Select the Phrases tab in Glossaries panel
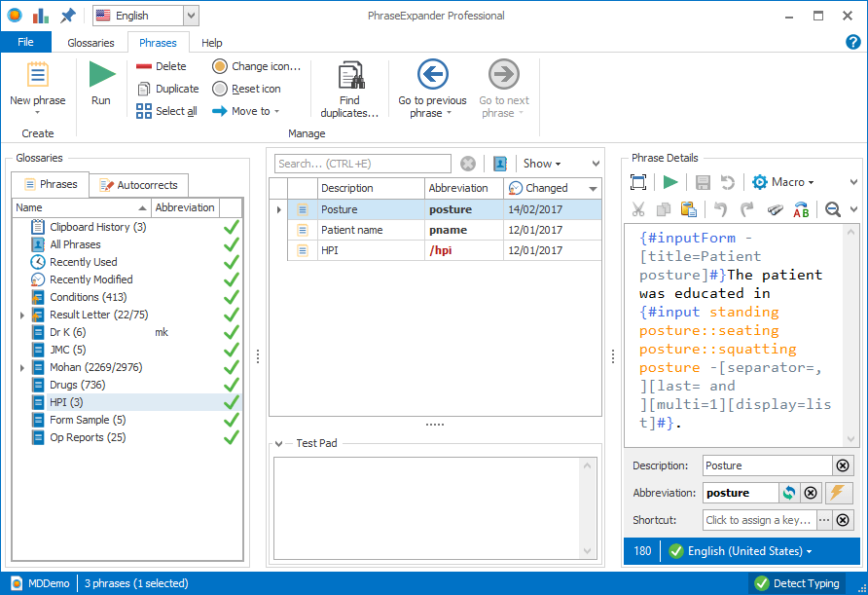The height and width of the screenshot is (595, 868). pyautogui.click(x=51, y=184)
